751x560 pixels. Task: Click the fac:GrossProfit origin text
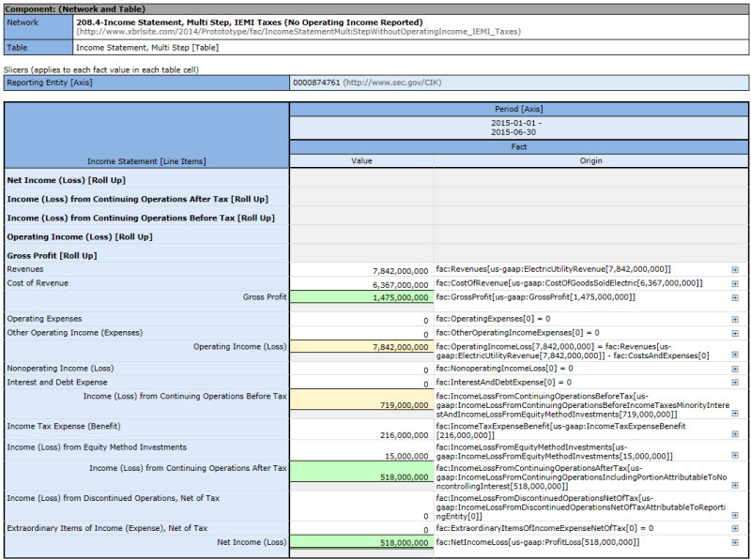coord(535,296)
